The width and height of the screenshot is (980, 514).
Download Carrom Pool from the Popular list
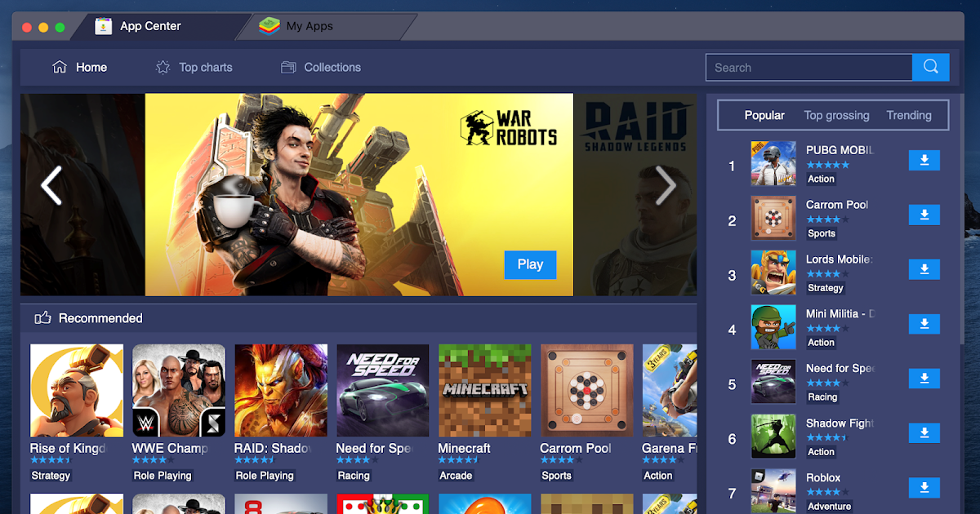(924, 215)
